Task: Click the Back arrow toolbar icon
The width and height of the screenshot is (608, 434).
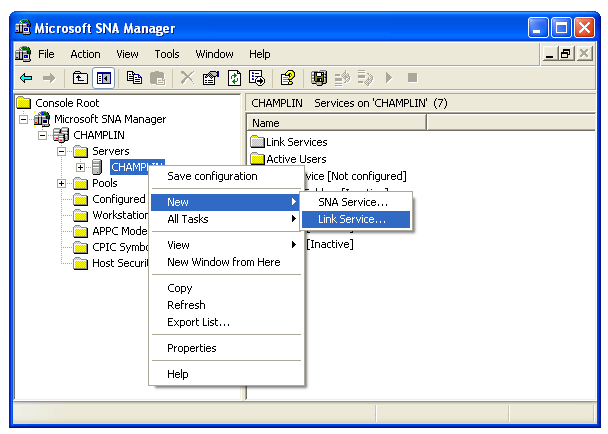Action: click(26, 78)
